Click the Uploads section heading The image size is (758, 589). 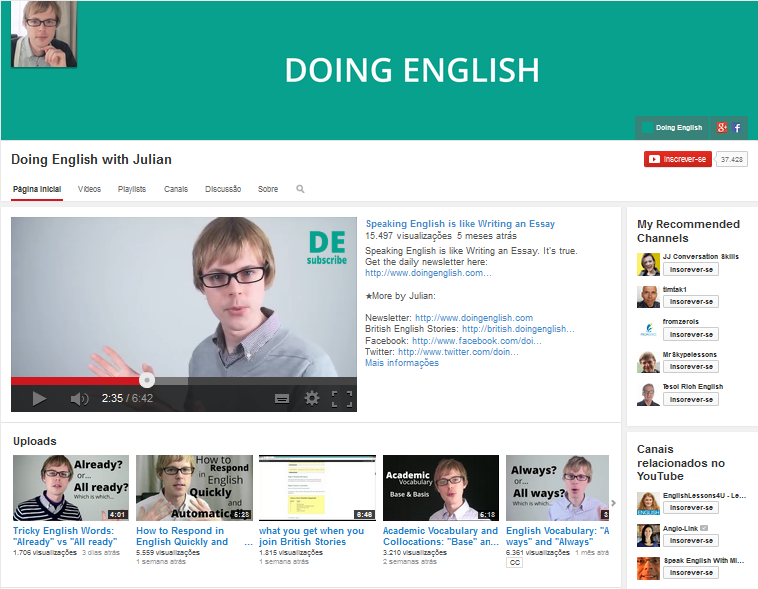pyautogui.click(x=35, y=441)
